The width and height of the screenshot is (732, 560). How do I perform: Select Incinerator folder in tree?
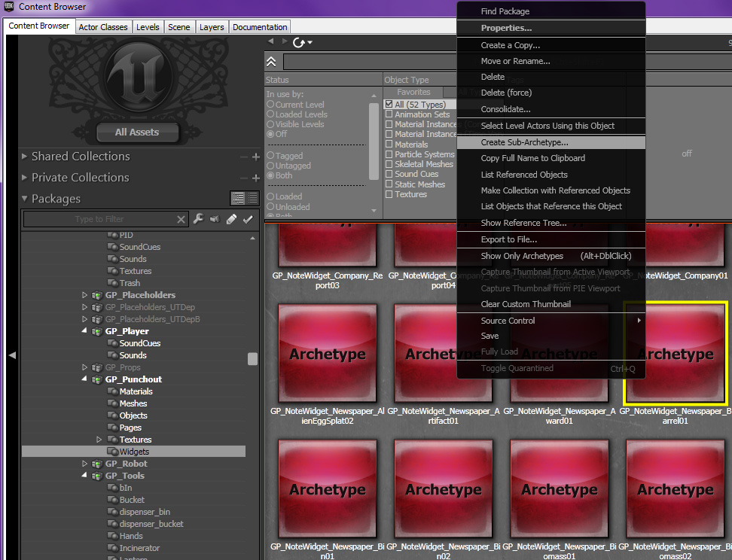click(133, 548)
